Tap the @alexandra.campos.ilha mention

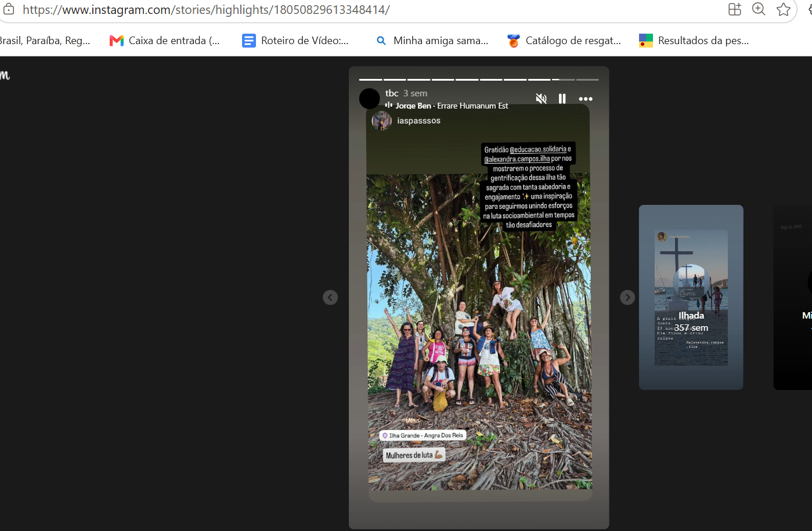click(x=517, y=159)
